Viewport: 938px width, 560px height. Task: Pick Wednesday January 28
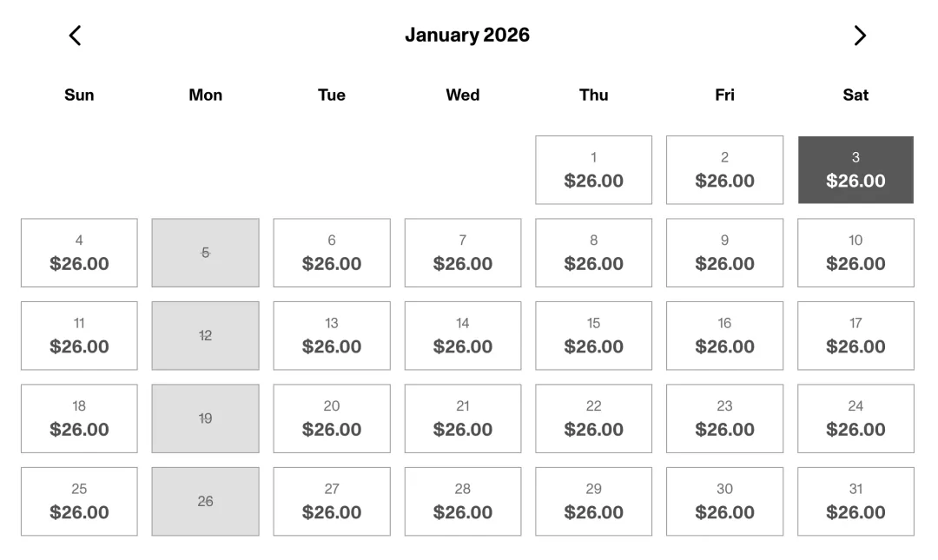[x=463, y=502]
